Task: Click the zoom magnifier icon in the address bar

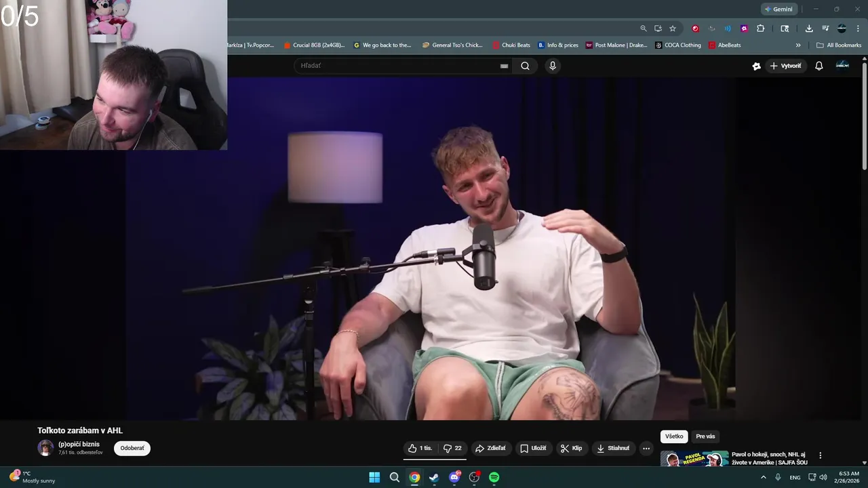Action: 644,28
